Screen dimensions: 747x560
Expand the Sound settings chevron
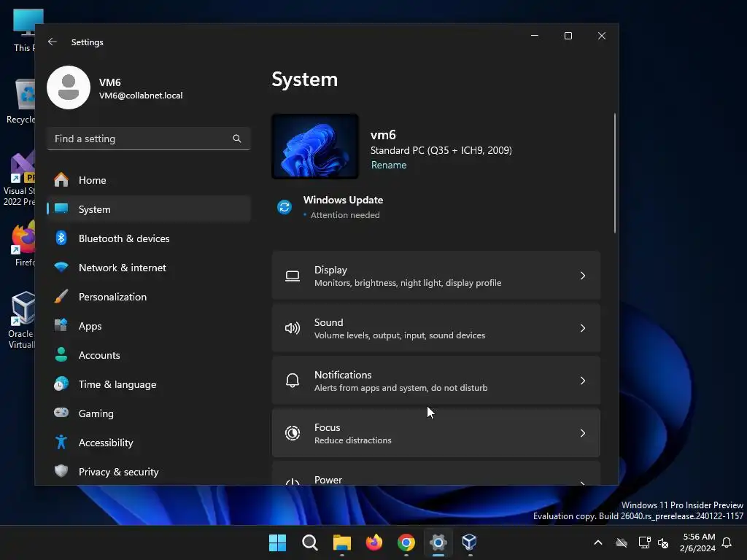[583, 328]
